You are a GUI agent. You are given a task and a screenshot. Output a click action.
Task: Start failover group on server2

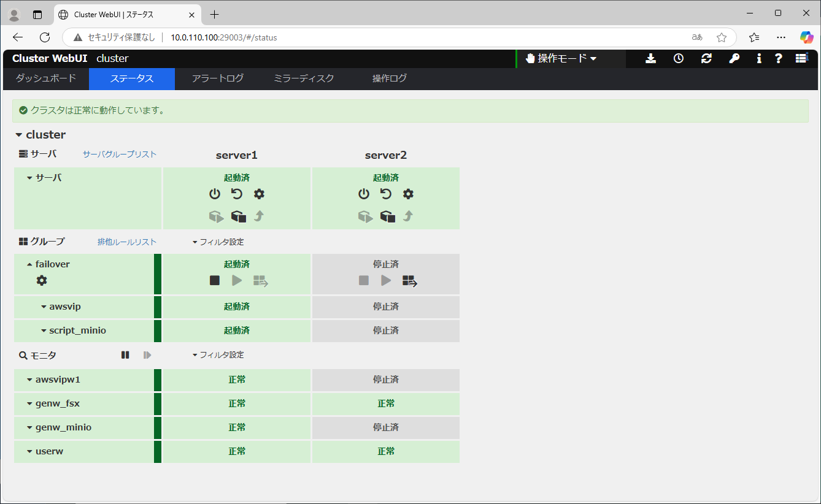click(x=386, y=281)
